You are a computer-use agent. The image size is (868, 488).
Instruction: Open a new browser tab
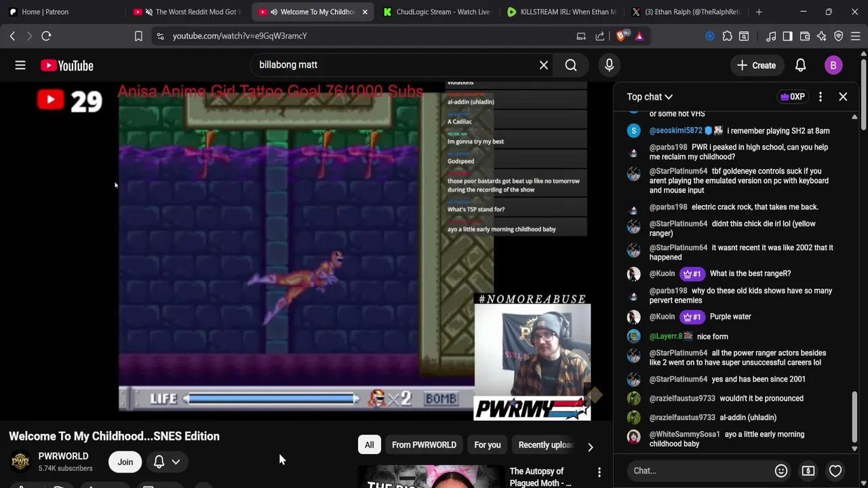click(759, 12)
